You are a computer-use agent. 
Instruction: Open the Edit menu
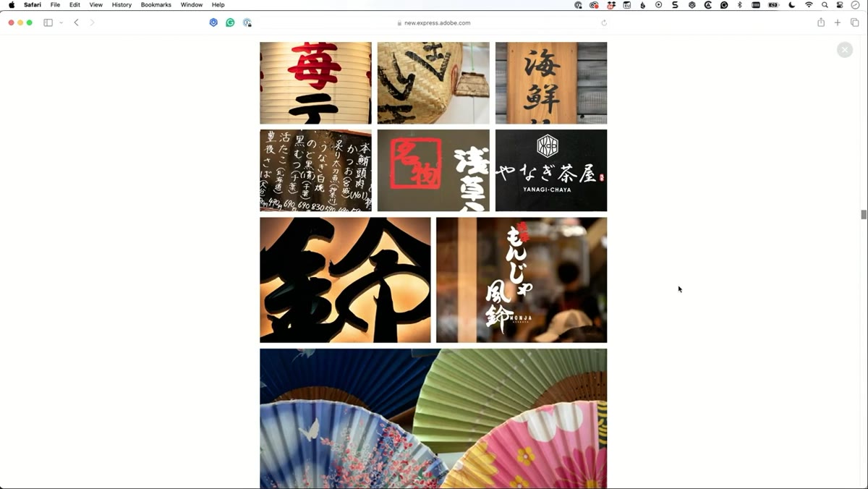[x=75, y=4]
